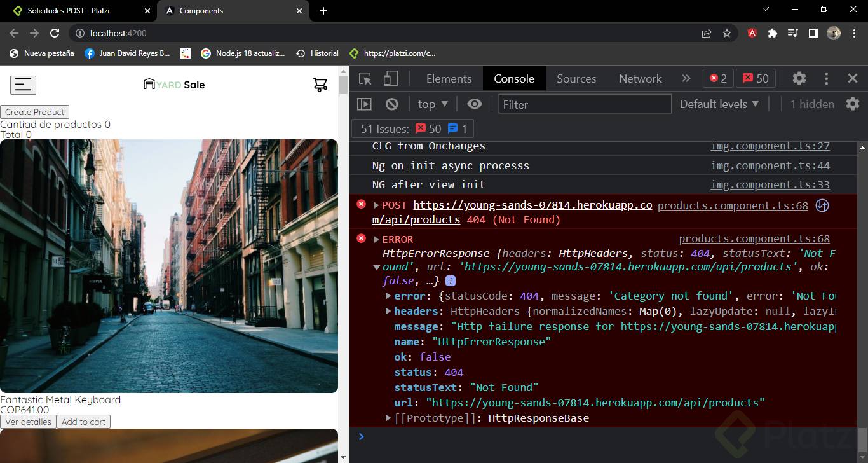868x463 pixels.
Task: Open the DevTools settings gear
Action: tap(799, 78)
